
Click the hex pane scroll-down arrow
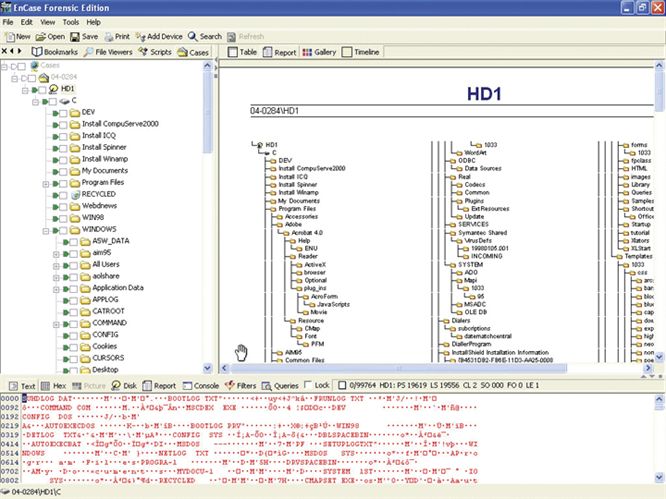click(659, 476)
